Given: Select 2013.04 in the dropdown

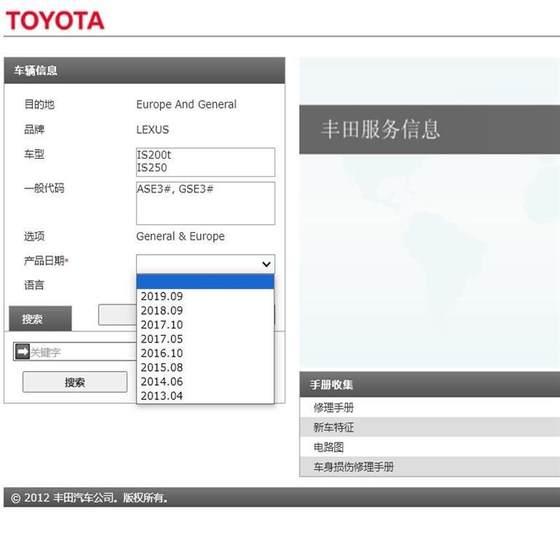Looking at the screenshot, I should [205, 396].
